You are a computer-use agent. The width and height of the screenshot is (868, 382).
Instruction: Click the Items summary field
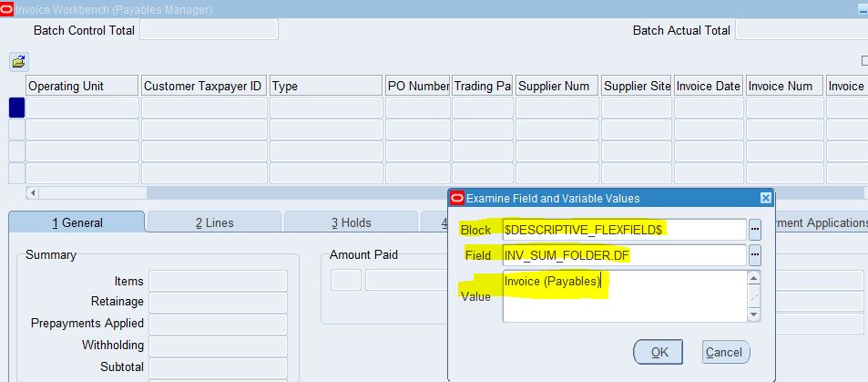tap(218, 281)
